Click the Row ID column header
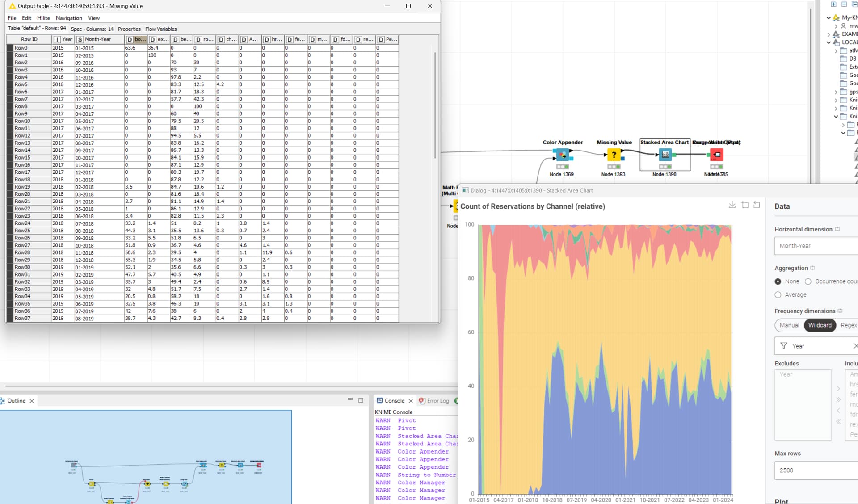This screenshot has width=858, height=504. 29,39
